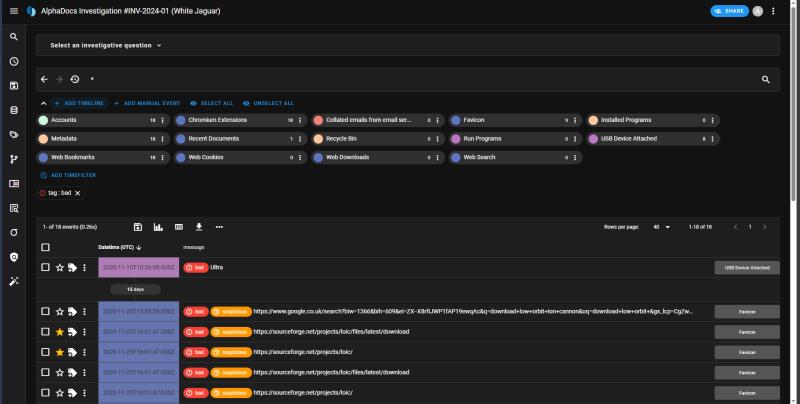Click save search icon above event list
Image resolution: width=800 pixels, height=404 pixels.
click(x=138, y=227)
